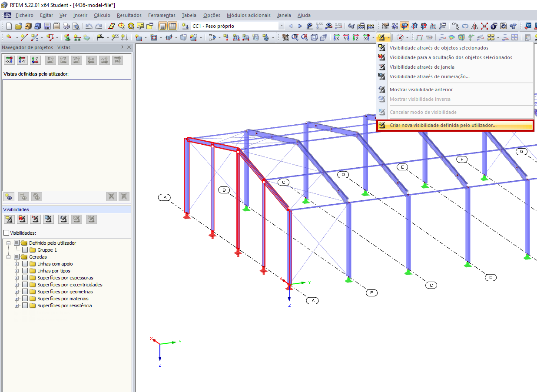Viewport: 537px width, 392px height.
Task: Save the model with the floppy disk icon
Action: coord(47,26)
